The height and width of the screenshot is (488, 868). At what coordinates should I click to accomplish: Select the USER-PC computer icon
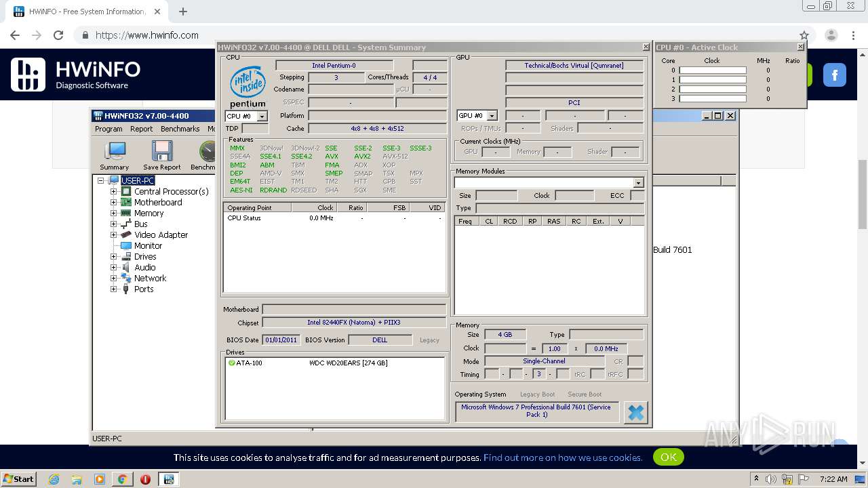pos(114,180)
